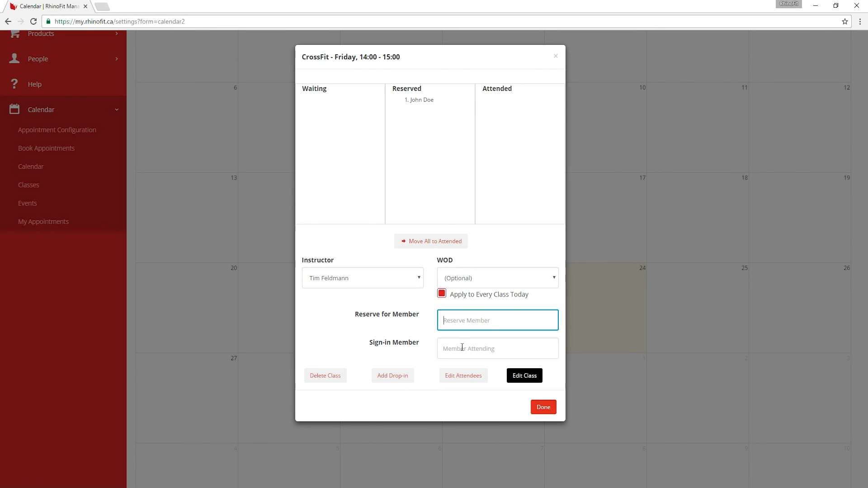
Task: Click the Calendar sidebar icon
Action: pyautogui.click(x=14, y=109)
